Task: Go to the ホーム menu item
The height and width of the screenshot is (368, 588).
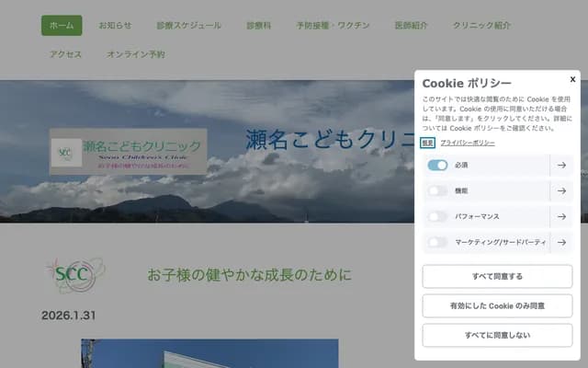Action: click(62, 26)
